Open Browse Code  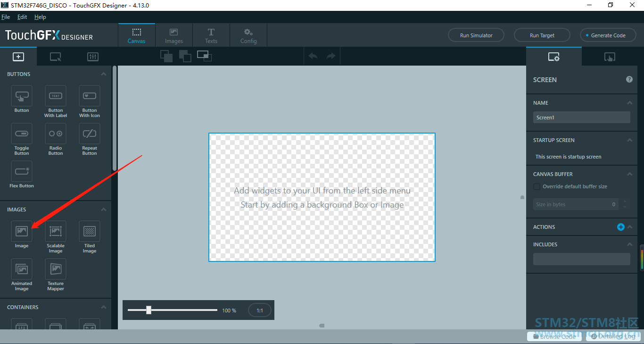point(554,336)
